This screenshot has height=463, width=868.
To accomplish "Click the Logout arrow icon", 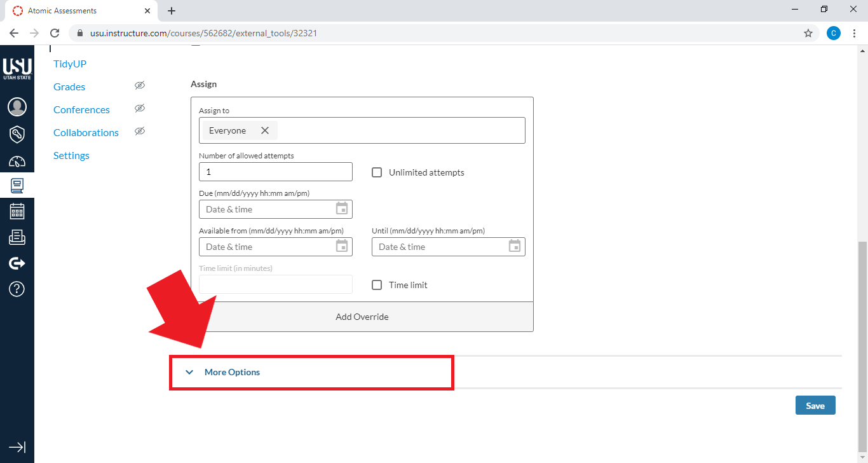I will [x=17, y=263].
